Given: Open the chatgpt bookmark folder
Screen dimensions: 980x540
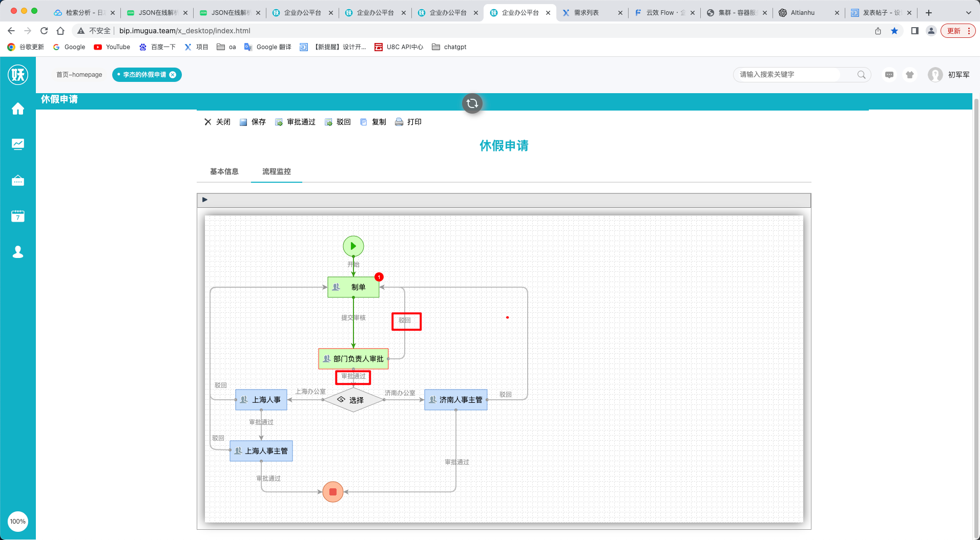Looking at the screenshot, I should pos(449,47).
